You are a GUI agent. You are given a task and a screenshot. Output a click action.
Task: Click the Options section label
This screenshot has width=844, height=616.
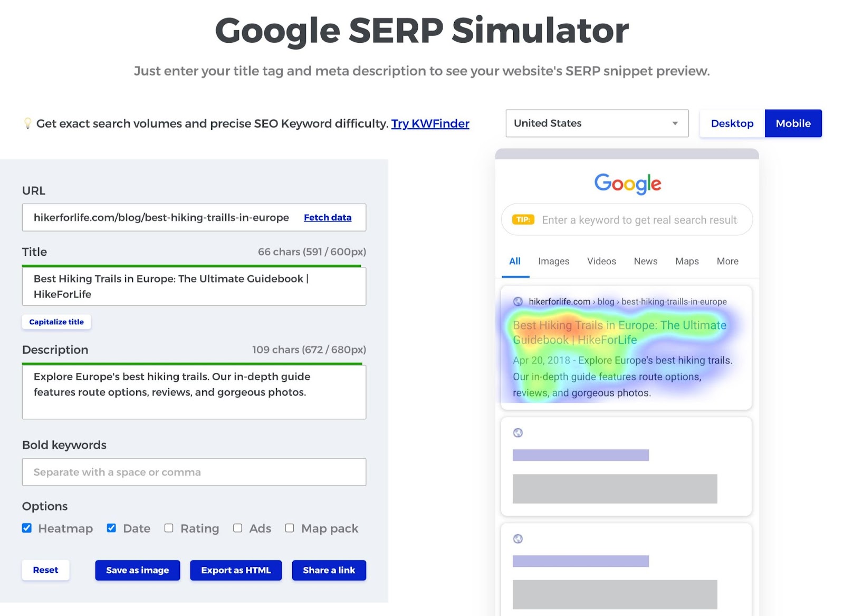point(45,506)
